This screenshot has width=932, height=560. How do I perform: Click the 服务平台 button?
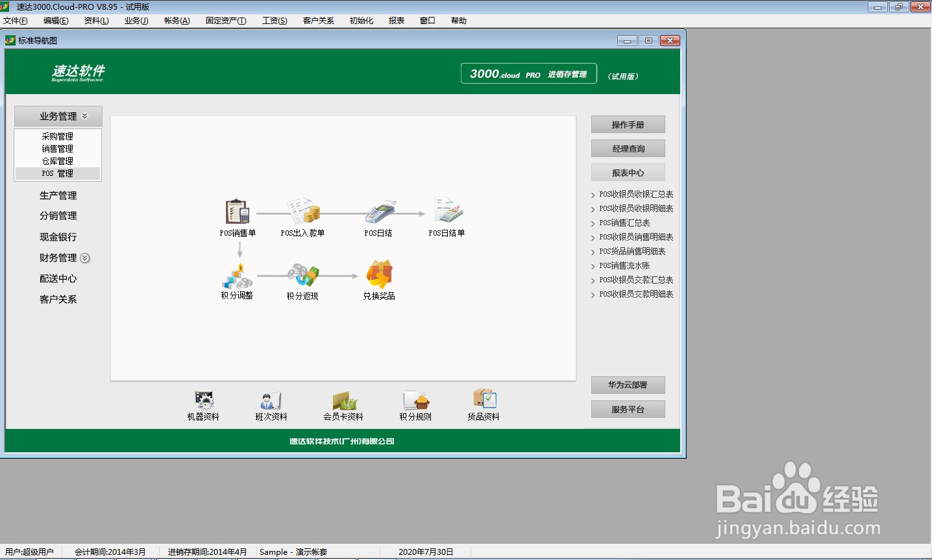[628, 409]
